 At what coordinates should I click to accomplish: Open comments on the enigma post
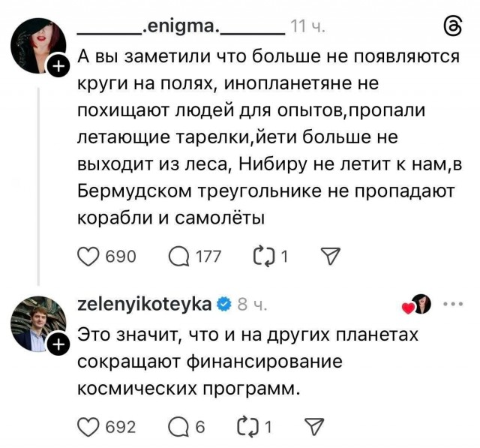(x=180, y=257)
